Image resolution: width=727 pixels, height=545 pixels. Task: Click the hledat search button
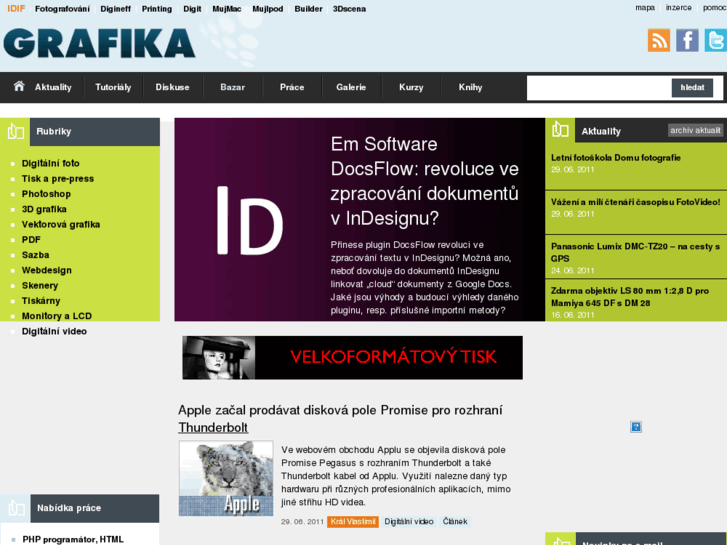click(692, 88)
